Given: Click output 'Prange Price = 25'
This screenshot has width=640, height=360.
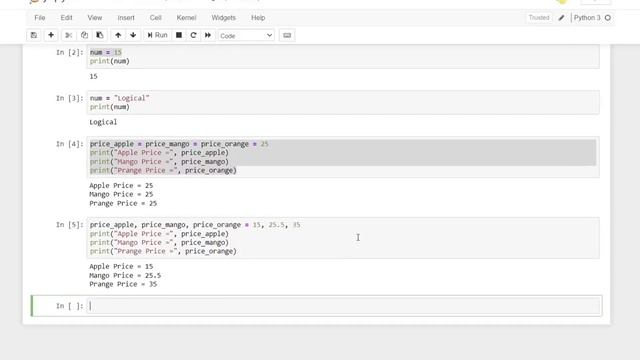Looking at the screenshot, I should point(123,203).
